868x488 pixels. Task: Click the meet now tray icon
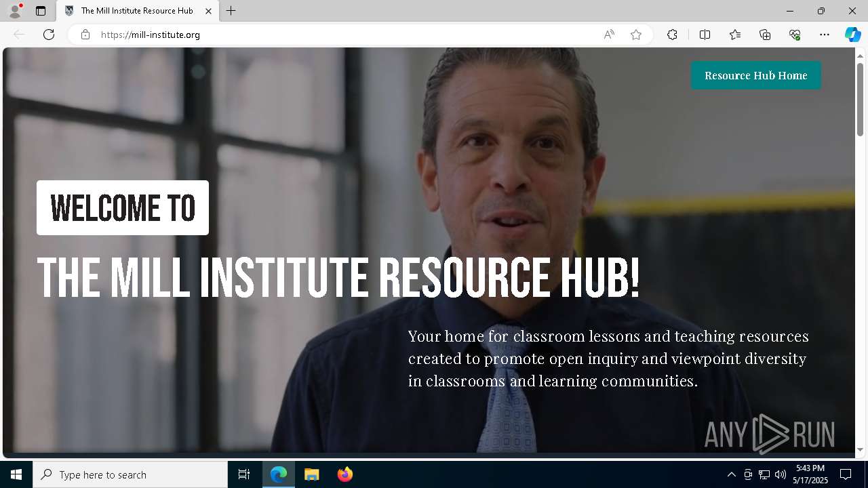[748, 474]
